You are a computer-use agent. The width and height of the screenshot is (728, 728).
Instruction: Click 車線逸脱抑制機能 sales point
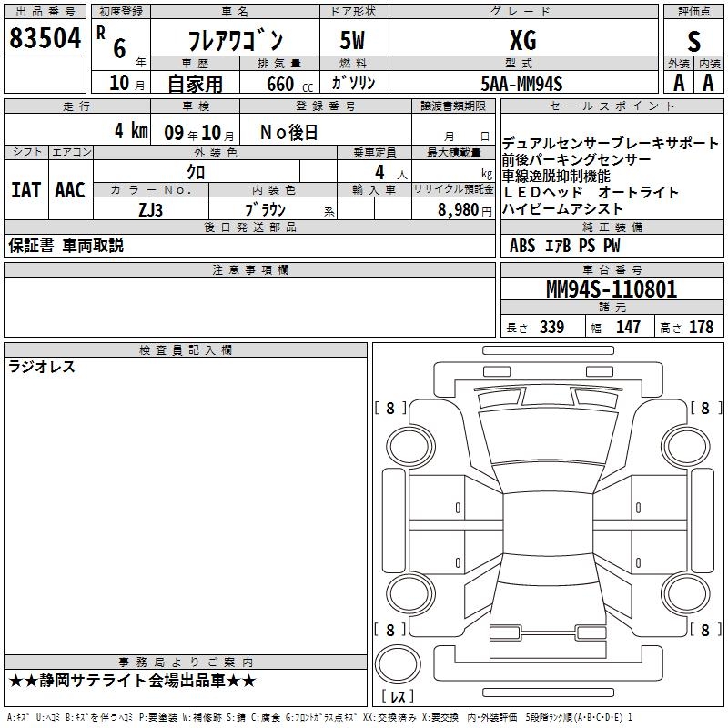point(556,176)
